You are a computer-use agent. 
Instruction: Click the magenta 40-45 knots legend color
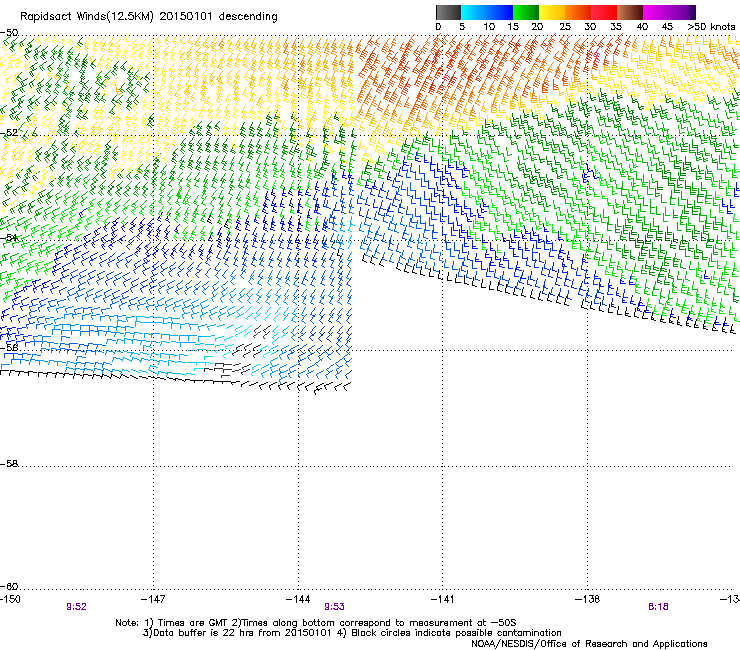656,12
